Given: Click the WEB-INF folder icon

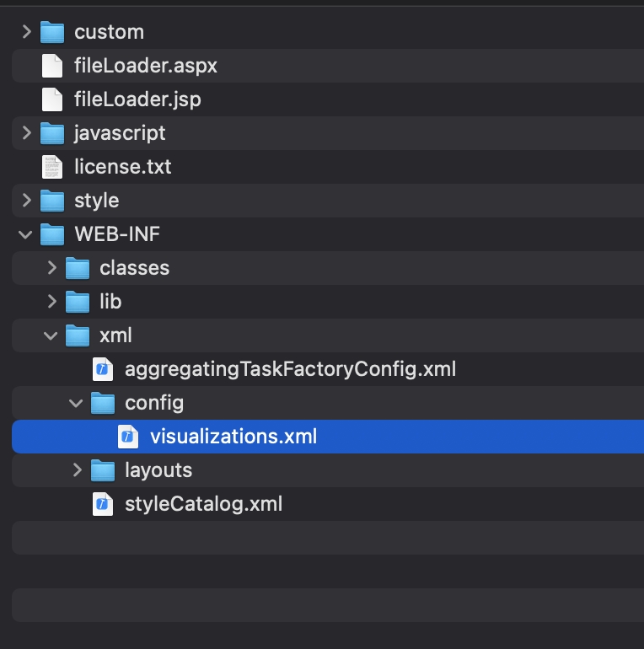Looking at the screenshot, I should (52, 234).
